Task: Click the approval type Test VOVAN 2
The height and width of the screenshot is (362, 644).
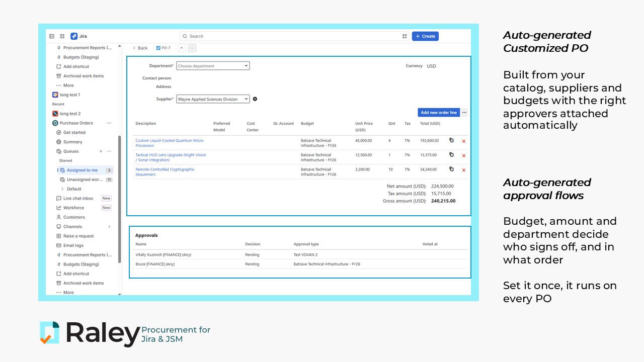Action: pyautogui.click(x=305, y=255)
